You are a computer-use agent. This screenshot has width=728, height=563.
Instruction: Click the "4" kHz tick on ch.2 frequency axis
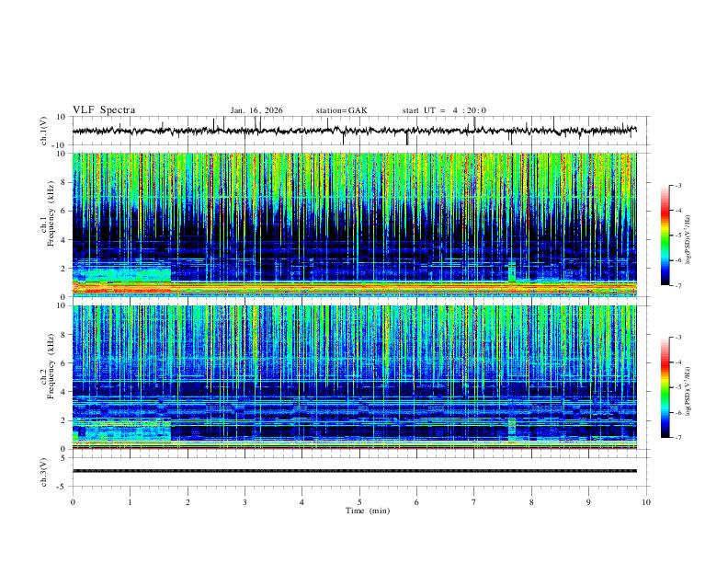click(x=63, y=392)
